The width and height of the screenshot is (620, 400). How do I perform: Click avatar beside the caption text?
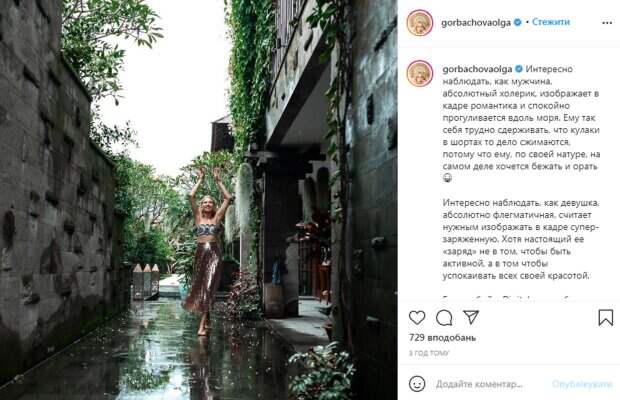[420, 74]
